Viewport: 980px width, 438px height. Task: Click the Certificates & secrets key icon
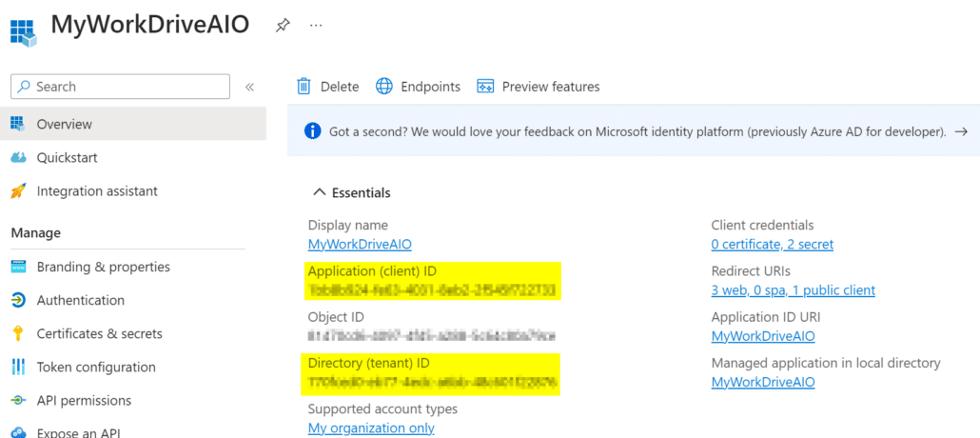coord(18,333)
